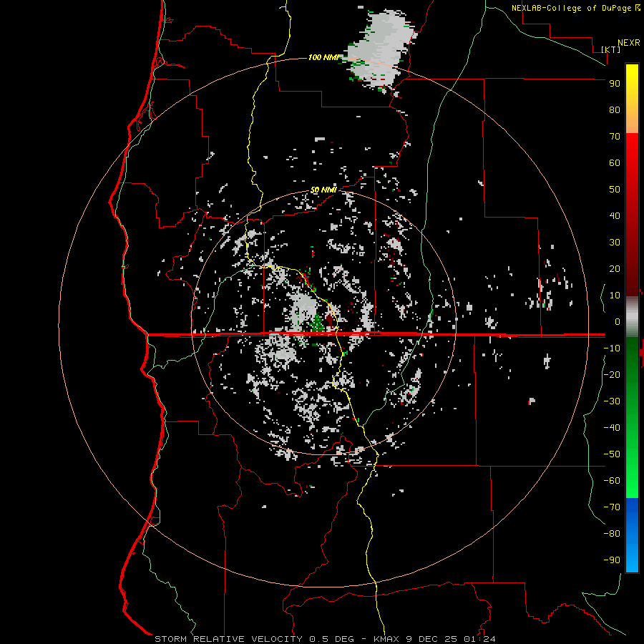Select the 60 value on velocity scale

point(615,162)
